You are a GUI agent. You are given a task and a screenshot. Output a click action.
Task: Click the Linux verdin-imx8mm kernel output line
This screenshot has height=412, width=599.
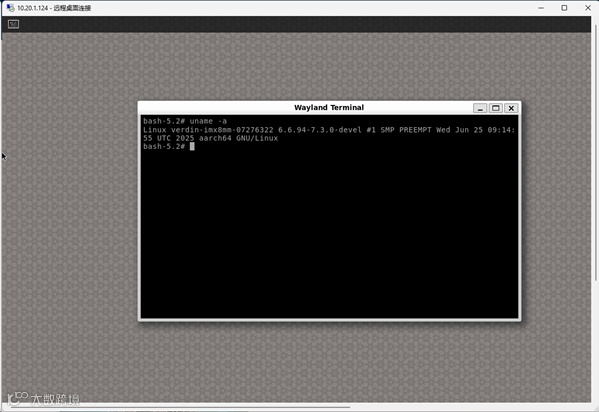point(329,130)
